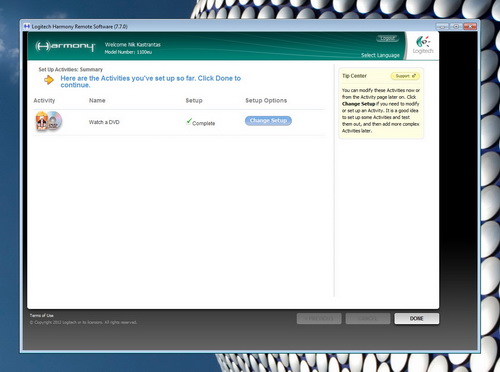Finish setup with the DONE button
Viewport: 500px width, 372px height.
pyautogui.click(x=417, y=318)
